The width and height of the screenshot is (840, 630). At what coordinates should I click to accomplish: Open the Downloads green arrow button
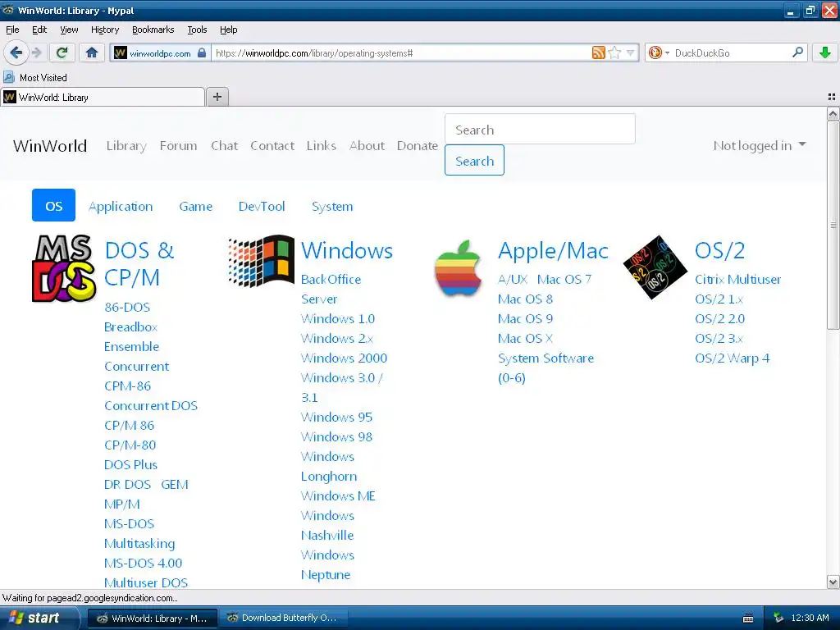tap(825, 52)
